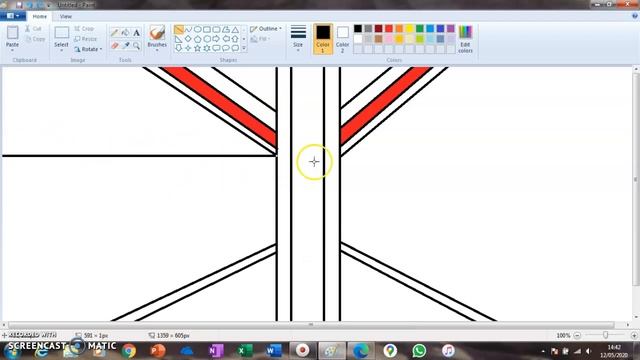Open the Select dropdown arrow

pyautogui.click(x=62, y=50)
